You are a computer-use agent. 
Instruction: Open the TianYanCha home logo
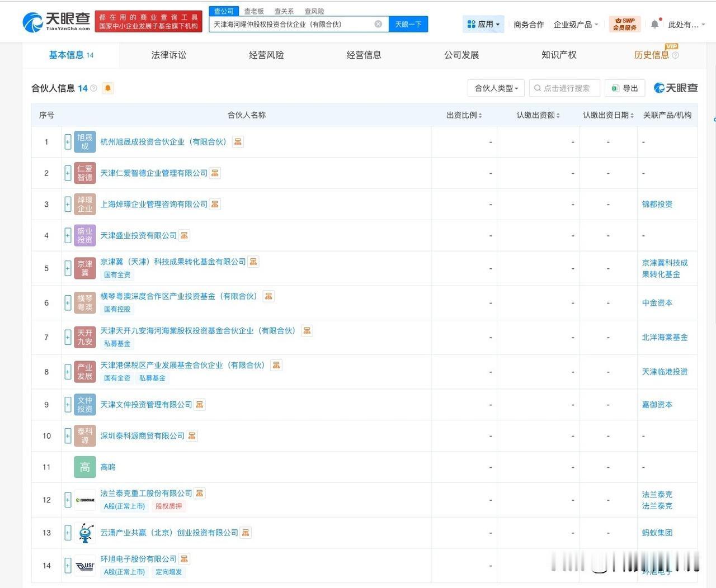56,22
